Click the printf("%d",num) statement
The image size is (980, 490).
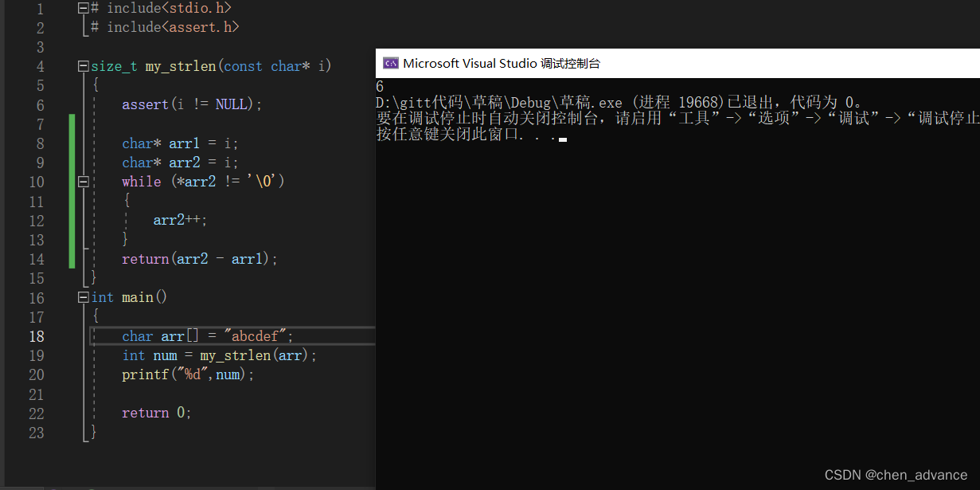tap(188, 374)
